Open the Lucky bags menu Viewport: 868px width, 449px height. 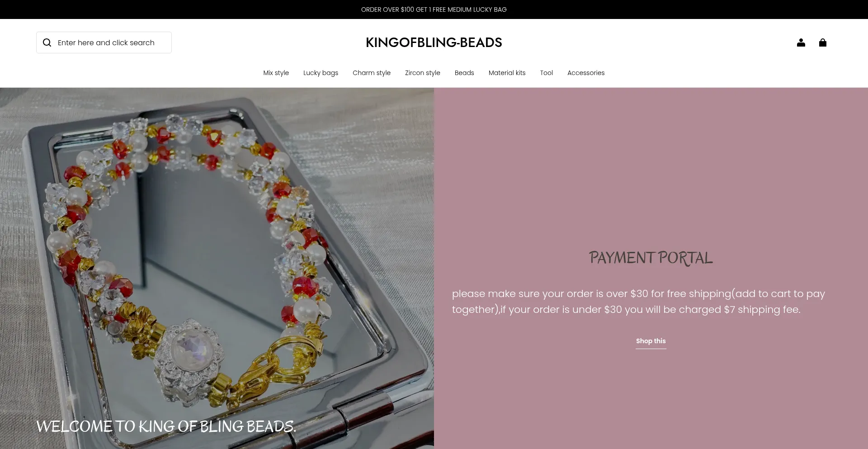[321, 73]
